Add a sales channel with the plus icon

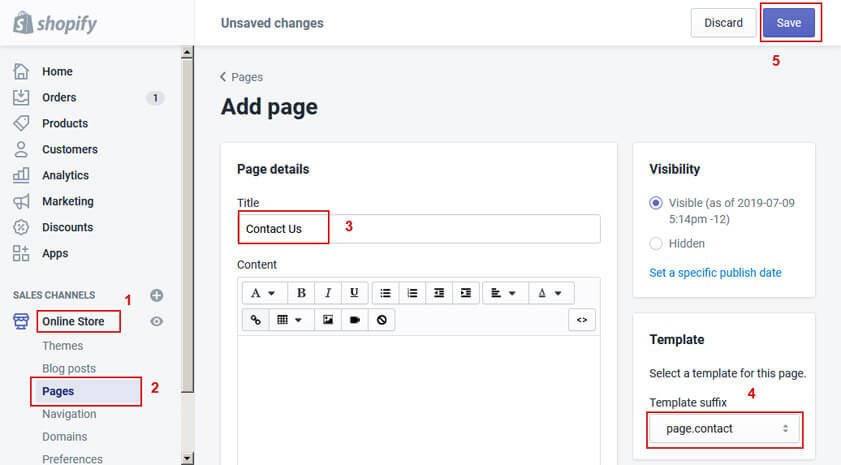[156, 295]
